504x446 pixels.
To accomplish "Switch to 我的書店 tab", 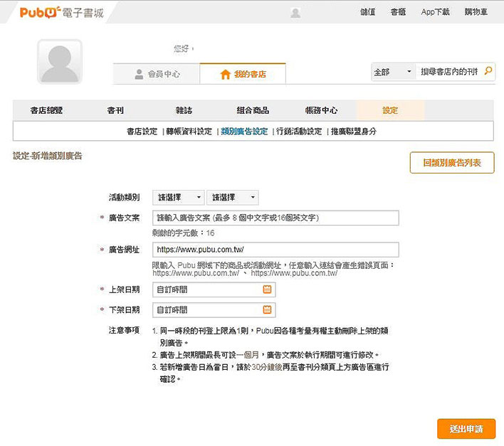I will [x=243, y=74].
